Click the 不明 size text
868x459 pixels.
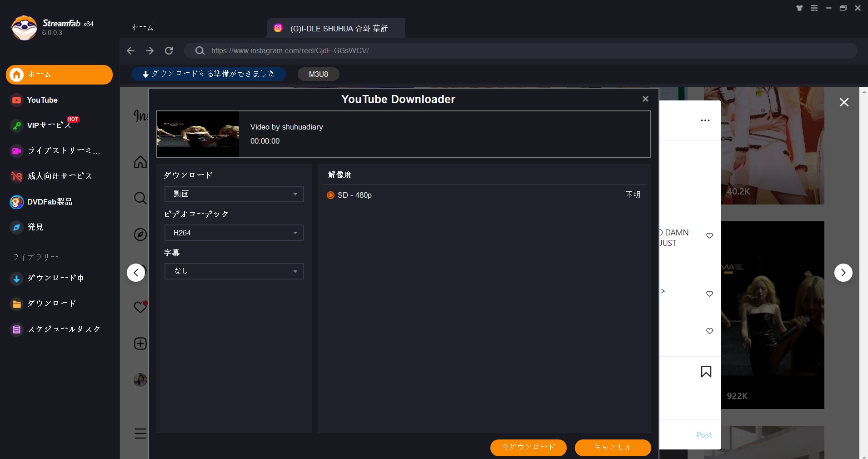pos(633,195)
